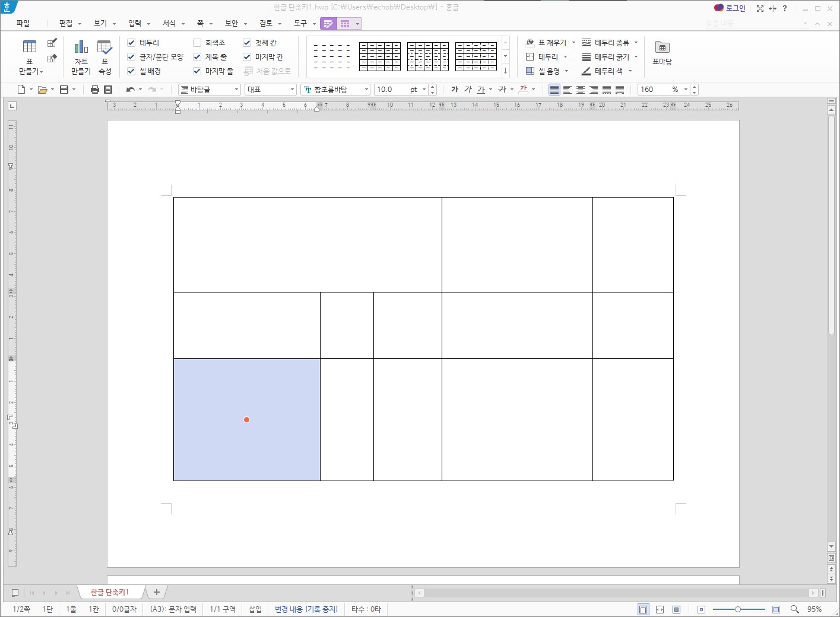Click the 로그인 login button

[x=730, y=8]
